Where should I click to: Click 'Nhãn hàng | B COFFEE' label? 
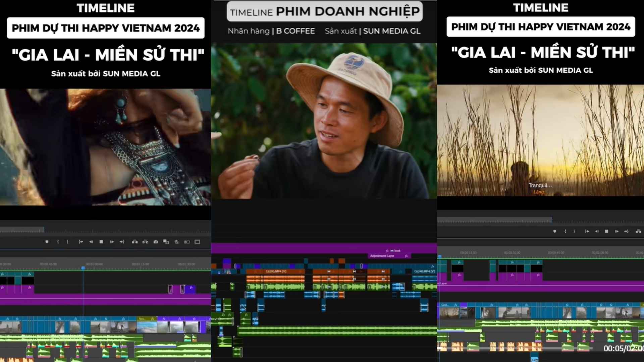(x=271, y=31)
